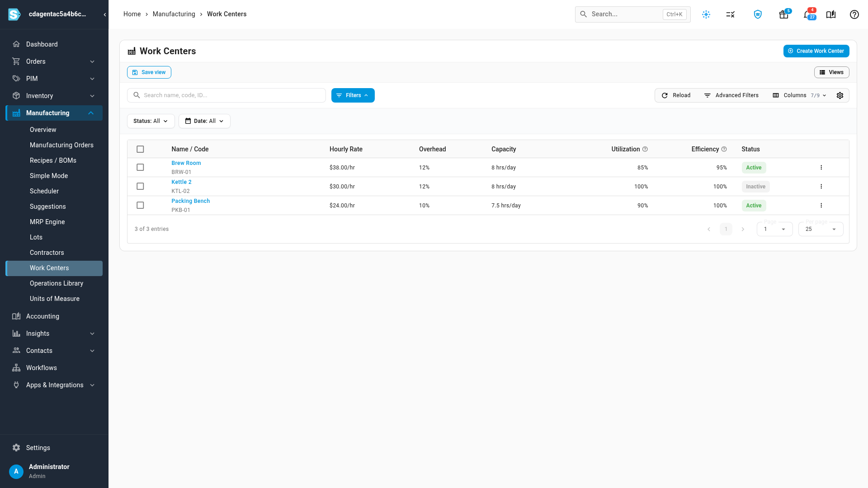Click into the search name, code, ID field
Viewport: 868px width, 488px height.
click(226, 95)
